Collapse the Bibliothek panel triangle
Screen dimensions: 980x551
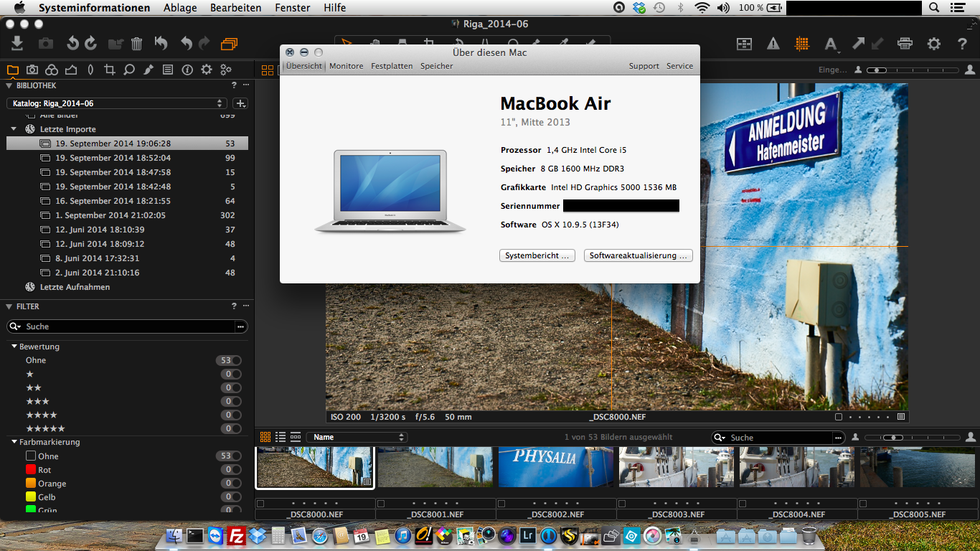[x=9, y=85]
